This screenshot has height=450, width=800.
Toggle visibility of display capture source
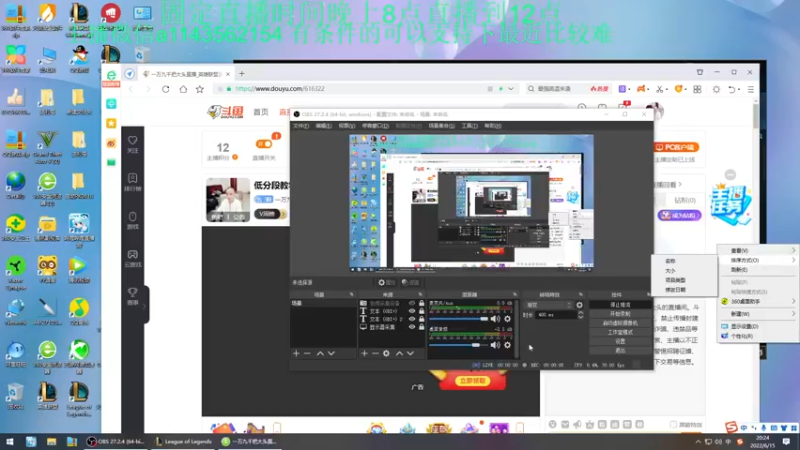click(x=412, y=327)
